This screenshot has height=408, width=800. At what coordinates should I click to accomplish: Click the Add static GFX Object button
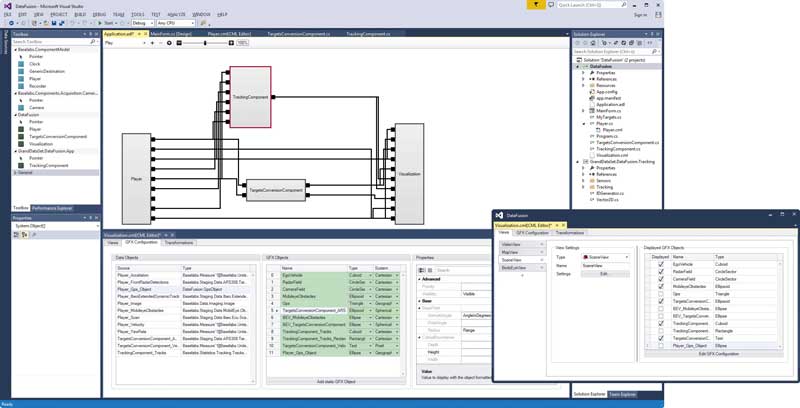(336, 382)
